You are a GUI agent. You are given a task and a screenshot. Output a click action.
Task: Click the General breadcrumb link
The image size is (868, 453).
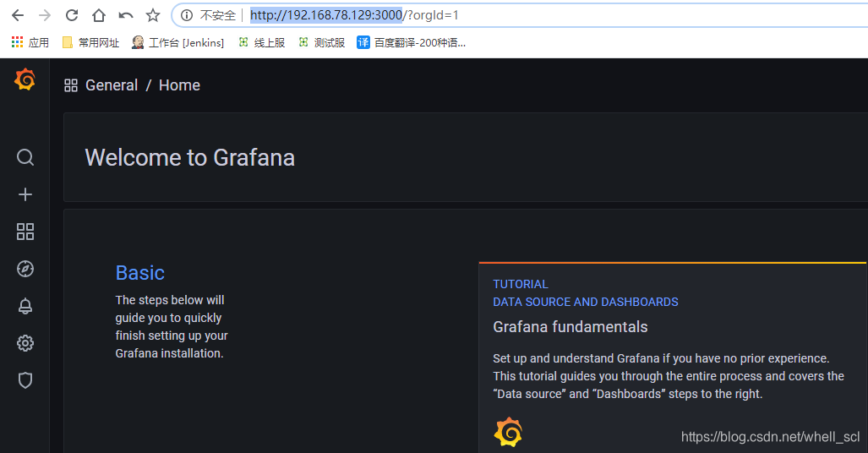click(112, 85)
